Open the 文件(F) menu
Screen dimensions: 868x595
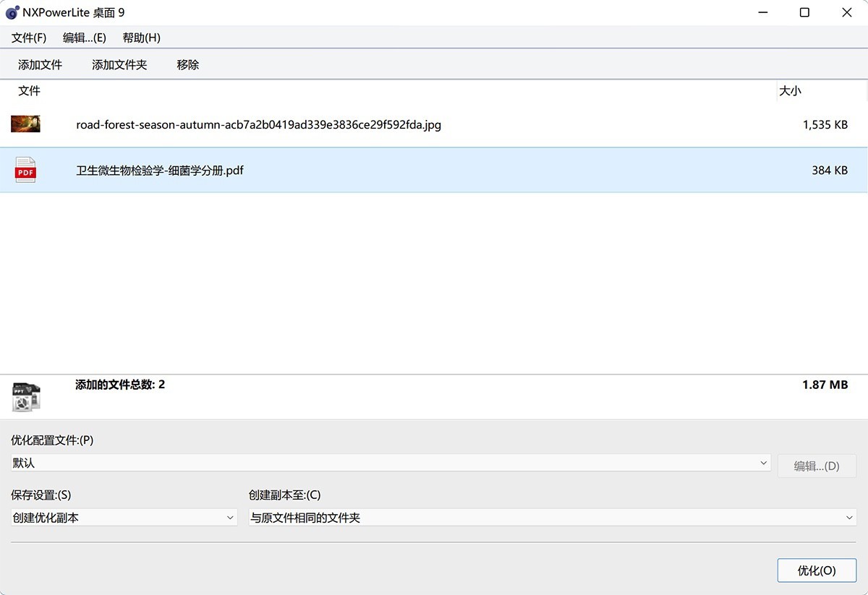(x=29, y=38)
